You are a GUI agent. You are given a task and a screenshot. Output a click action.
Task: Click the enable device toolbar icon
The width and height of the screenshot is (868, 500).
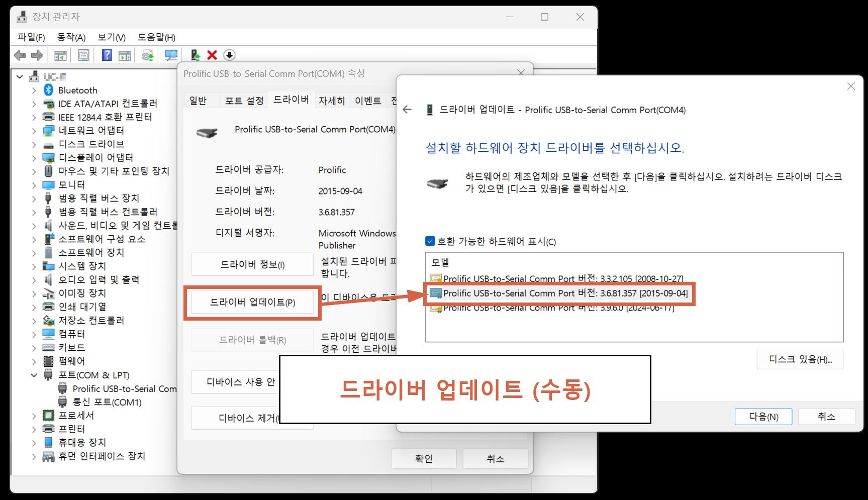(195, 55)
